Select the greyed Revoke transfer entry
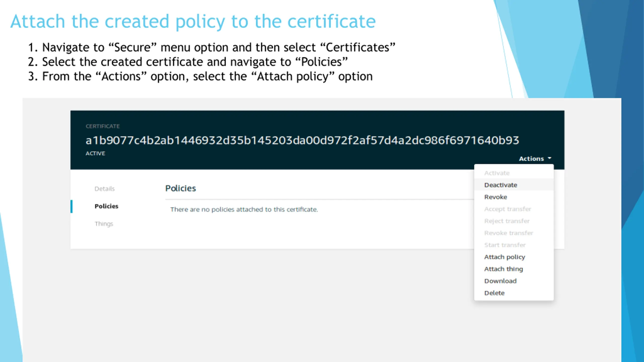Viewport: 644px width, 362px height. [514, 233]
